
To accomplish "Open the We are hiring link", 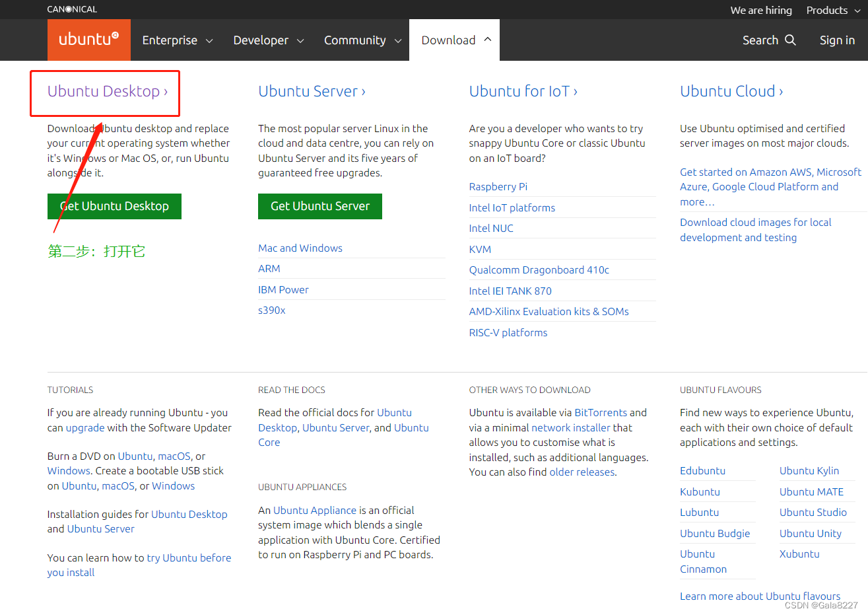I will click(x=761, y=10).
